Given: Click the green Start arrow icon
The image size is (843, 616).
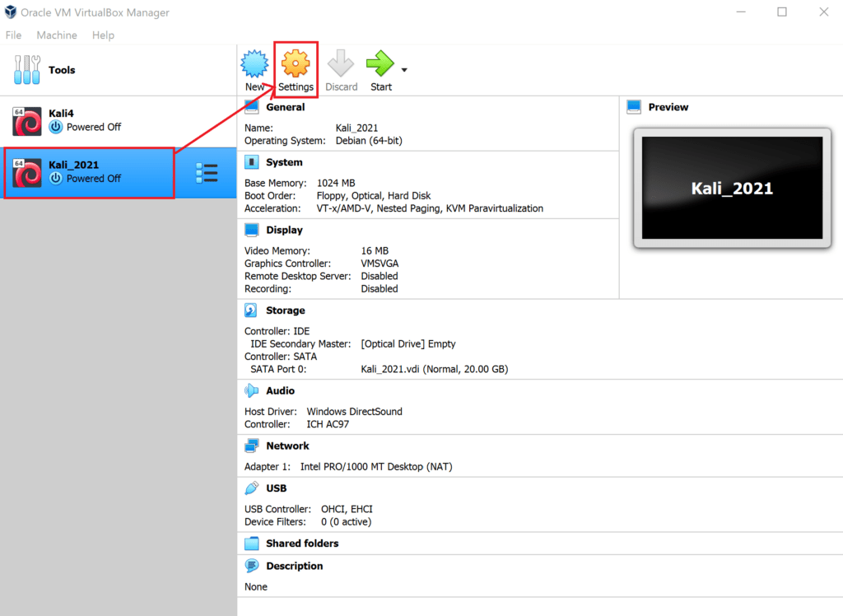Looking at the screenshot, I should click(x=380, y=63).
